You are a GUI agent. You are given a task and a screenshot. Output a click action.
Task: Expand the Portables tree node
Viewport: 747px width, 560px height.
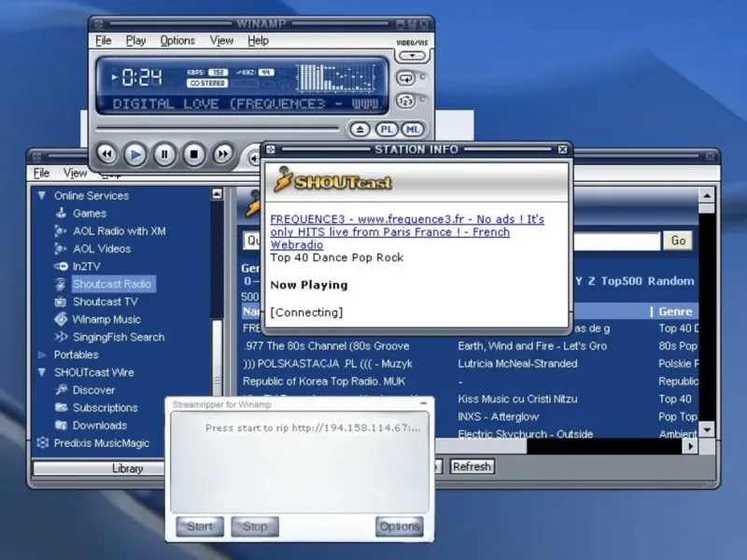[x=42, y=355]
